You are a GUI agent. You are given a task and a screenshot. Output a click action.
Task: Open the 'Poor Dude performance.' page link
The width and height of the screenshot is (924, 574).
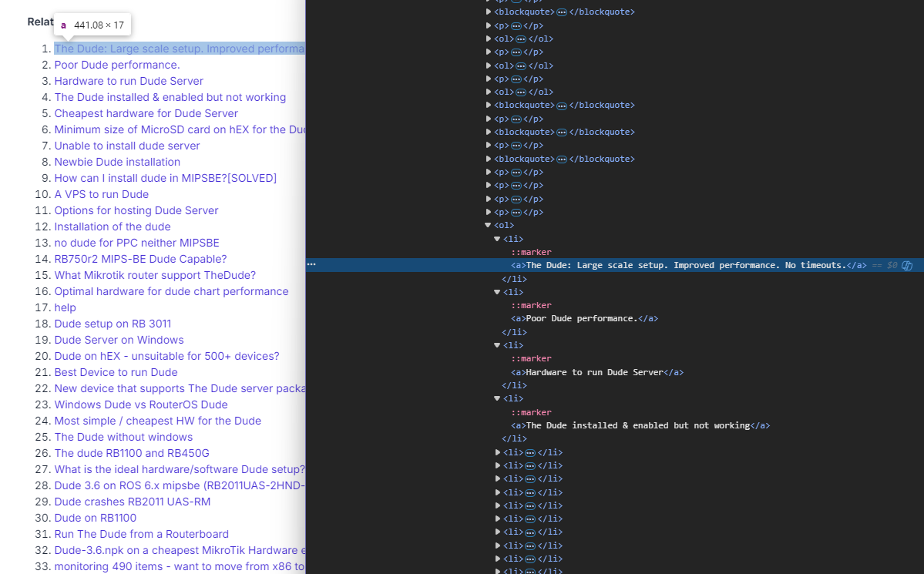pos(117,65)
